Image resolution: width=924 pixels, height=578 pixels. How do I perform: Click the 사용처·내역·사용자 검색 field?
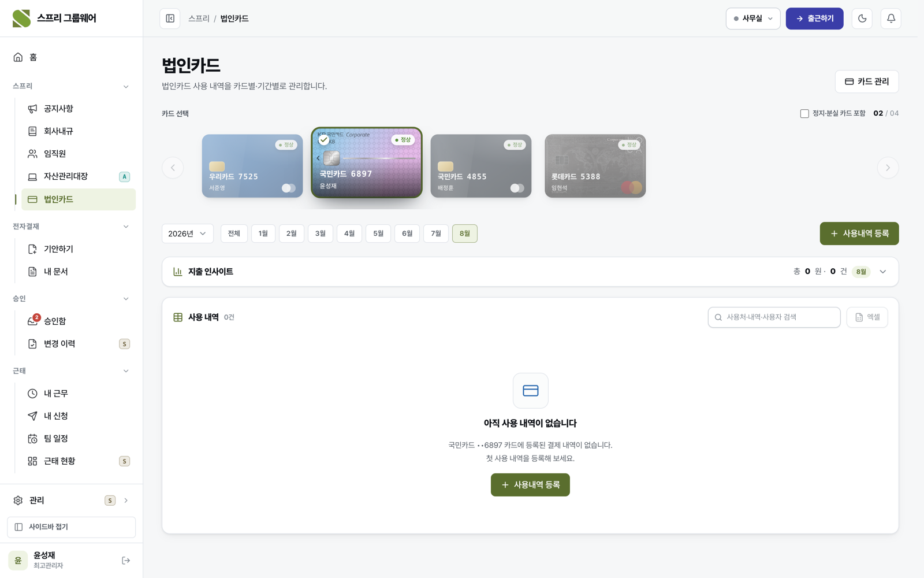pyautogui.click(x=774, y=317)
